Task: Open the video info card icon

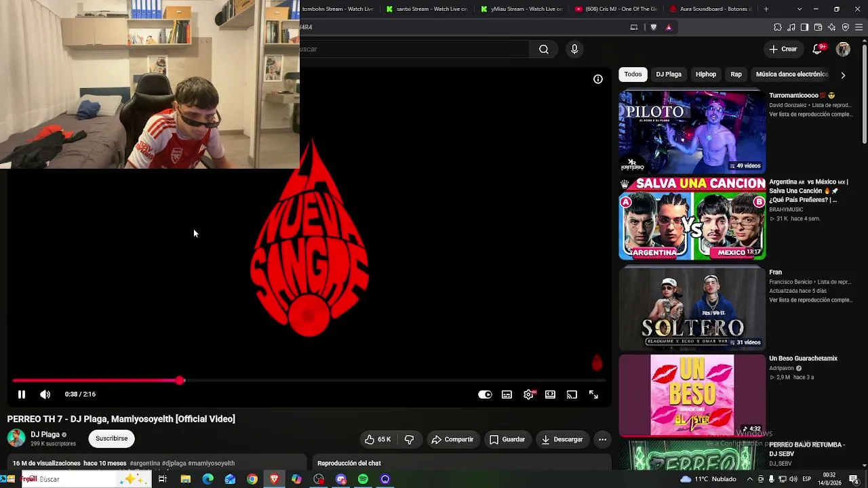Action: 598,79
